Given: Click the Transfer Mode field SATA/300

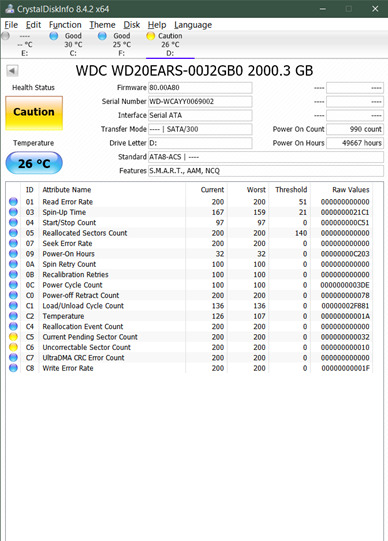Looking at the screenshot, I should (x=200, y=129).
